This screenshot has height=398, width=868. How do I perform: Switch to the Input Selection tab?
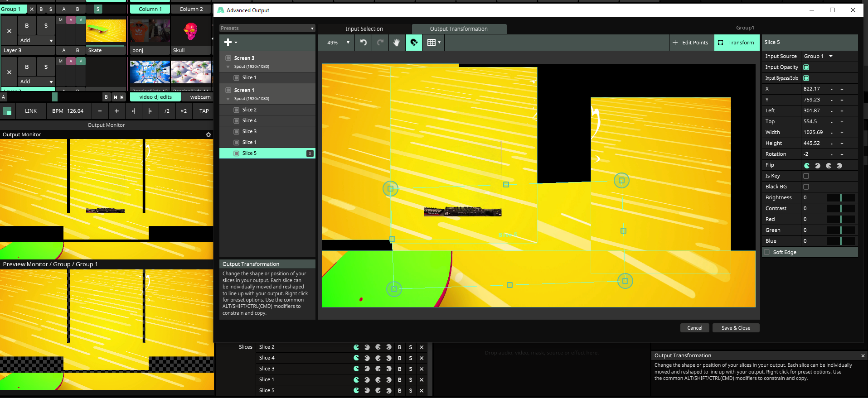click(x=364, y=29)
